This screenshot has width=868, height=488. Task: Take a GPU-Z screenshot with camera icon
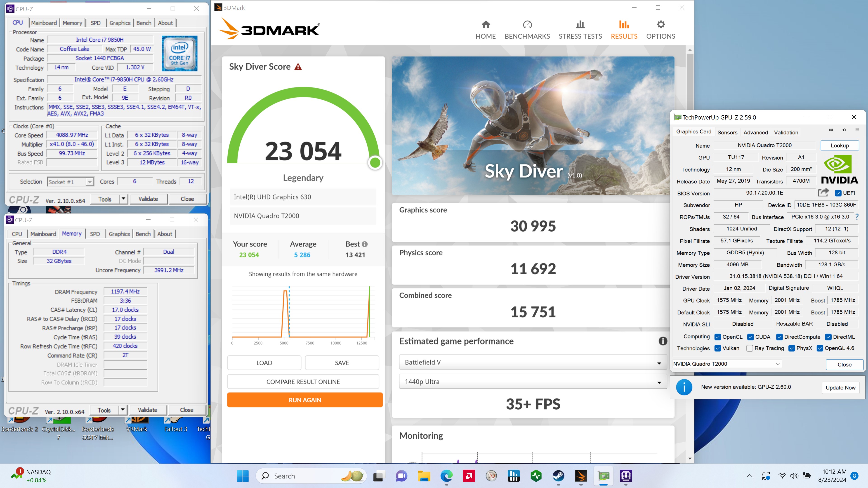[831, 130]
